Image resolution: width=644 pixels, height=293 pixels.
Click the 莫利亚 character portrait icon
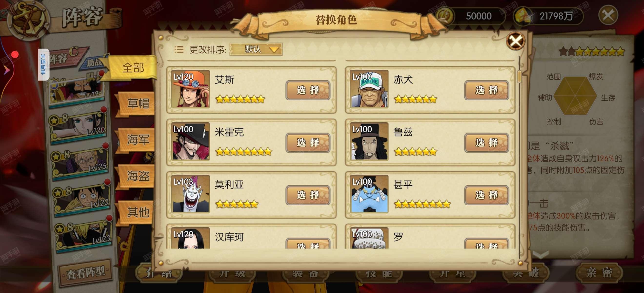190,194
